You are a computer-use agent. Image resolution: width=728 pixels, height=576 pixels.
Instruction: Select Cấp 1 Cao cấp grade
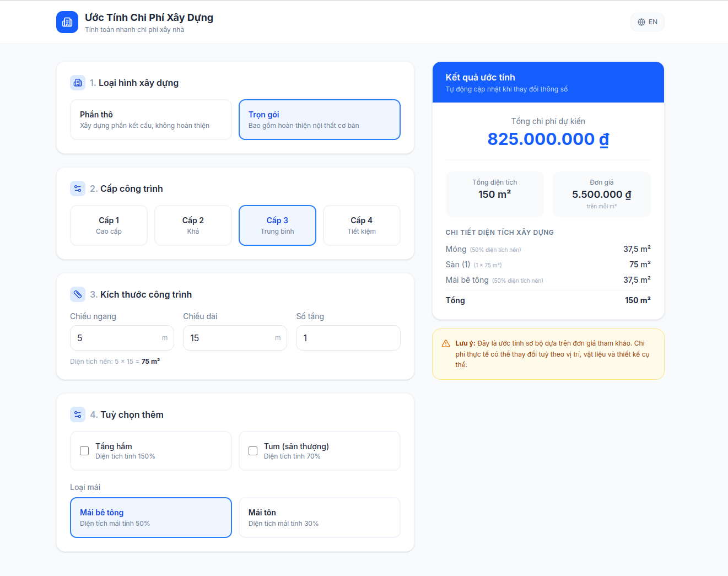[109, 225]
